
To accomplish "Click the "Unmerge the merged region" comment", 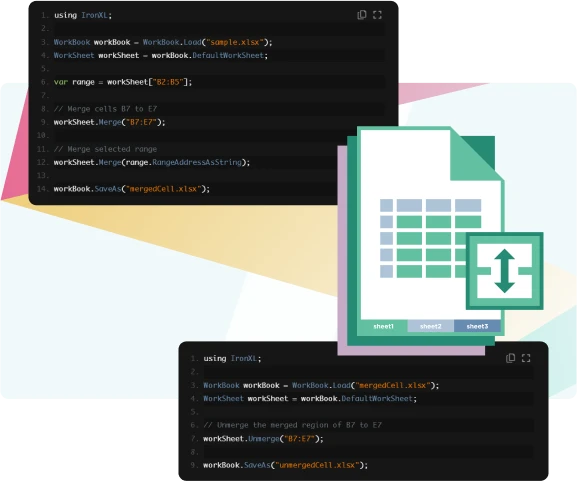I will 293,425.
